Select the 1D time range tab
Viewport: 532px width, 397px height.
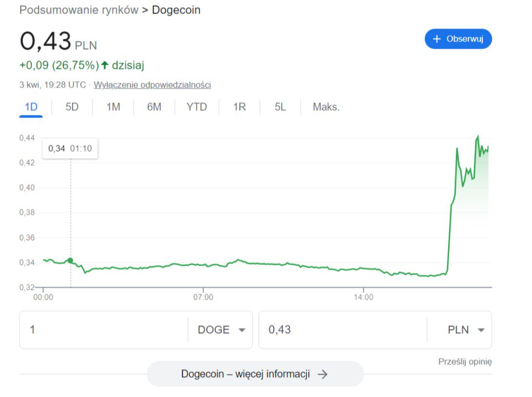[31, 107]
